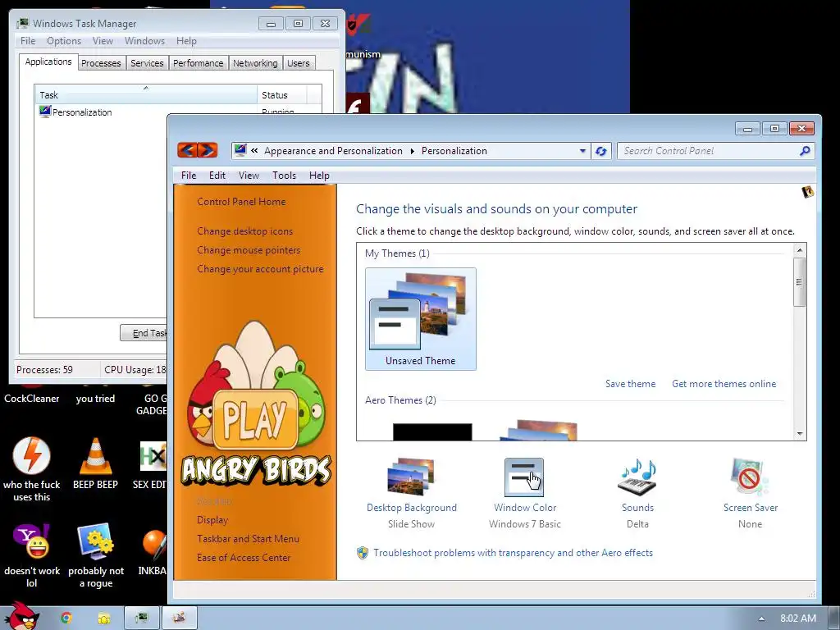
Task: Click the refresh icon beside address bar
Action: point(601,151)
